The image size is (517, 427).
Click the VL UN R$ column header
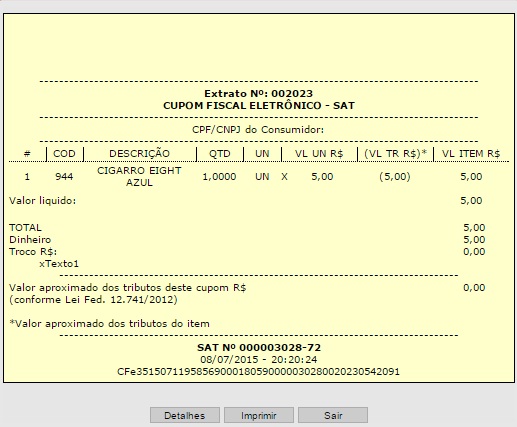[319, 154]
